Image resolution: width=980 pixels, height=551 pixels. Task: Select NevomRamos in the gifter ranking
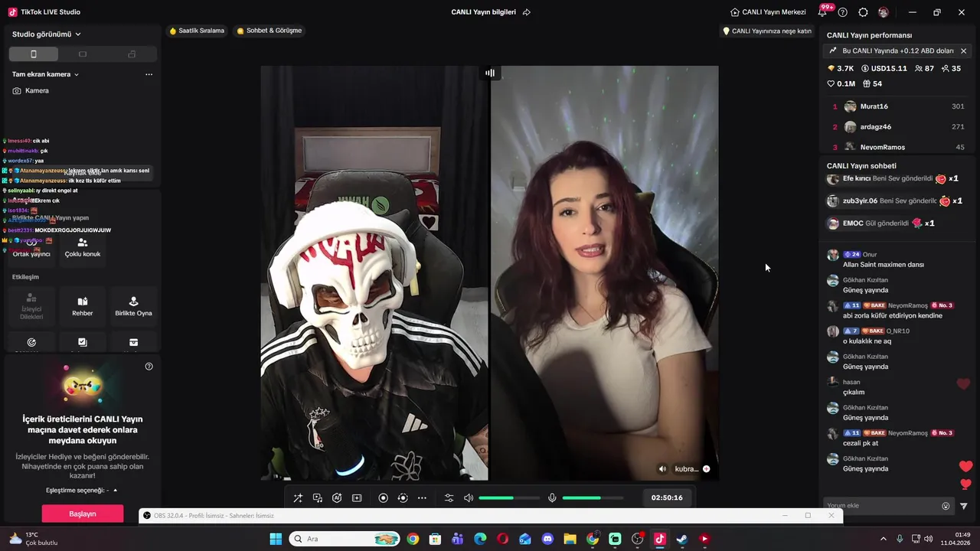pyautogui.click(x=897, y=147)
